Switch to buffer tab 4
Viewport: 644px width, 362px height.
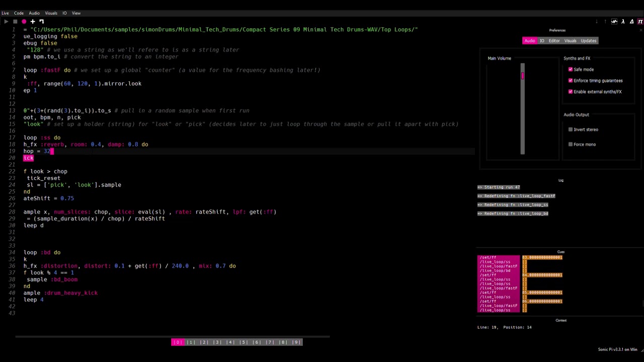230,342
